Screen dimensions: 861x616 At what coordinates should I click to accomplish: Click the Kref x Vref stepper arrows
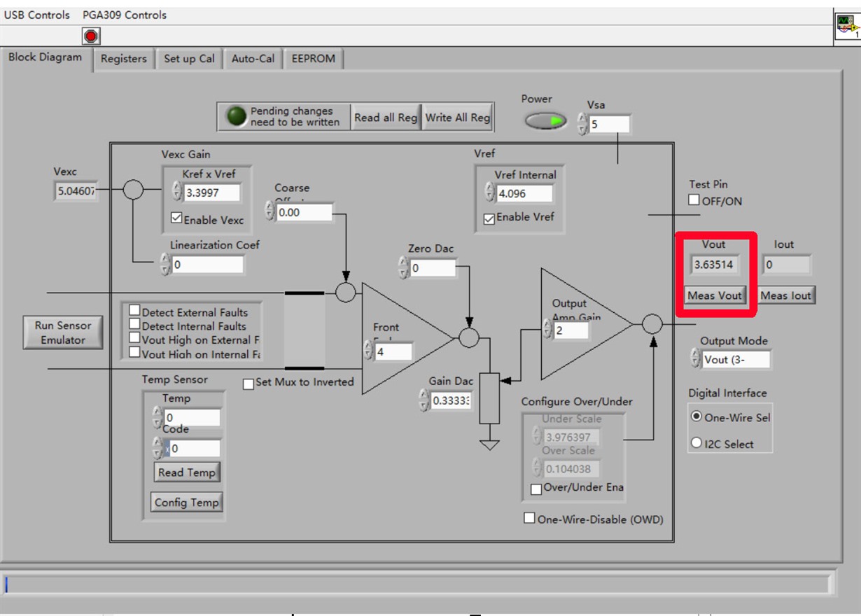176,192
